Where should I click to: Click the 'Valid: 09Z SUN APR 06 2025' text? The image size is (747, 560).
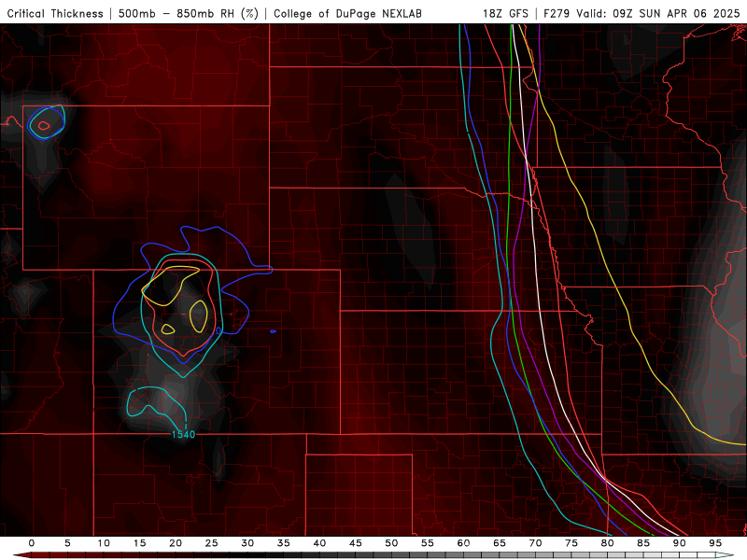pos(658,13)
